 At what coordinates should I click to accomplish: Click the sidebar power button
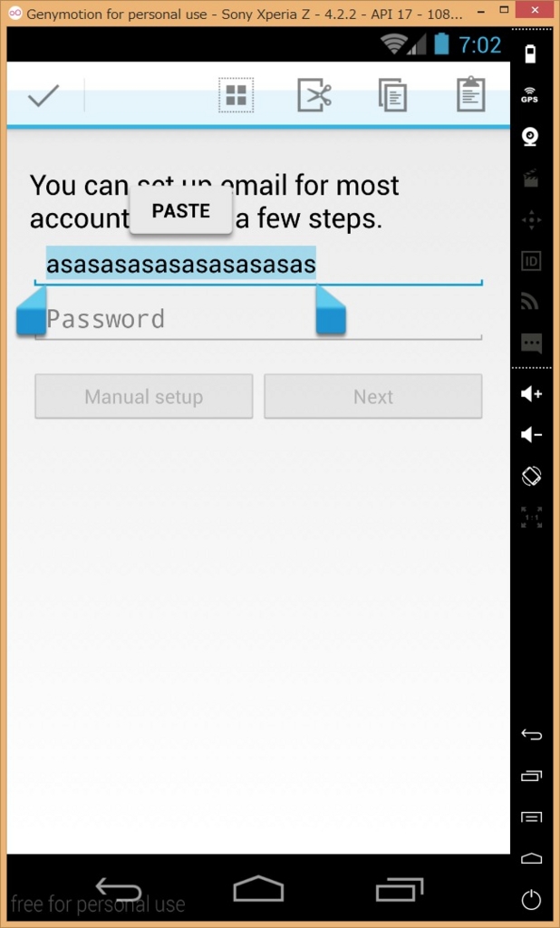[531, 900]
